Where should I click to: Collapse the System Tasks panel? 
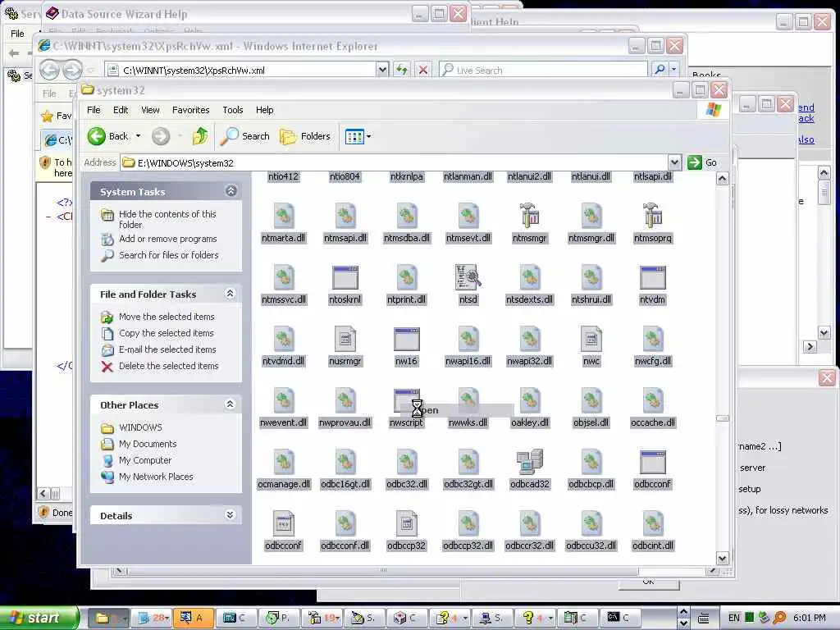click(x=231, y=190)
